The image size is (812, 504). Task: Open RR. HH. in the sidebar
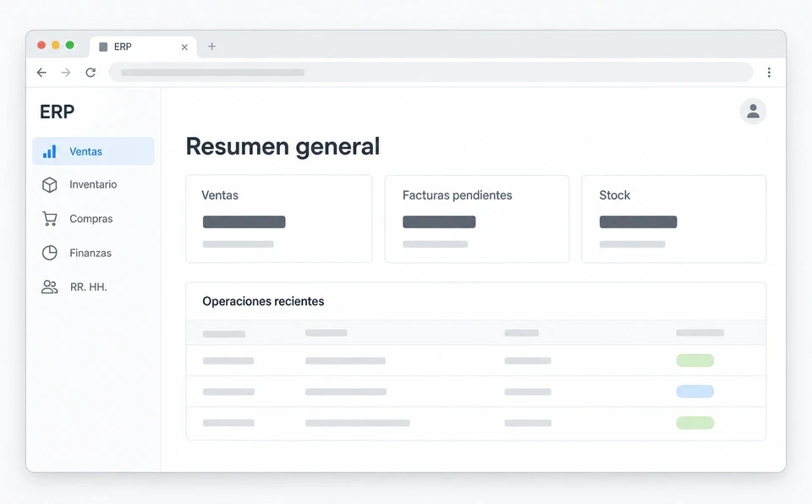pyautogui.click(x=93, y=287)
